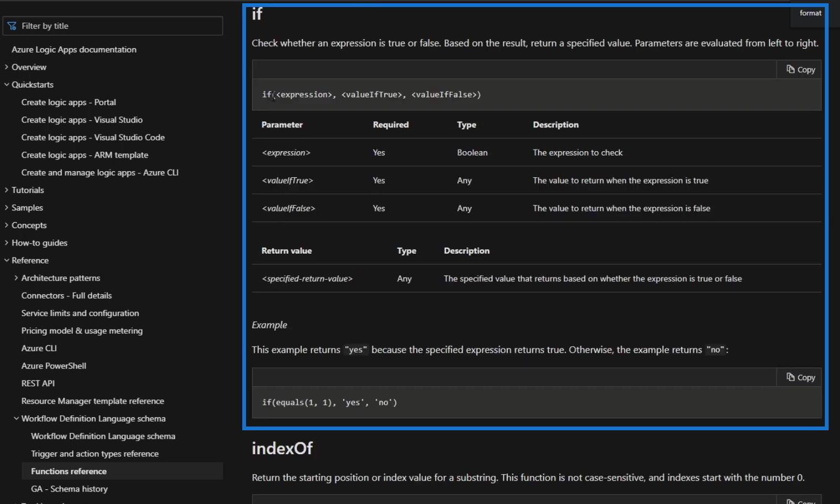Viewport: 840px width, 504px height.
Task: Select the Functions reference page
Action: coord(122,471)
